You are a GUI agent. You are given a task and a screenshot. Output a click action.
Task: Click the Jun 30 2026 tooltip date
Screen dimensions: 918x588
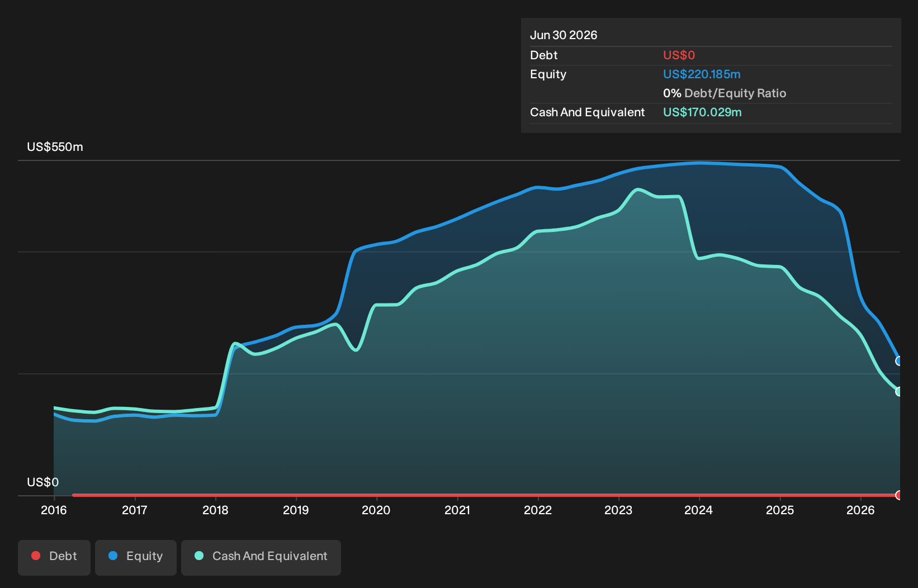click(564, 35)
